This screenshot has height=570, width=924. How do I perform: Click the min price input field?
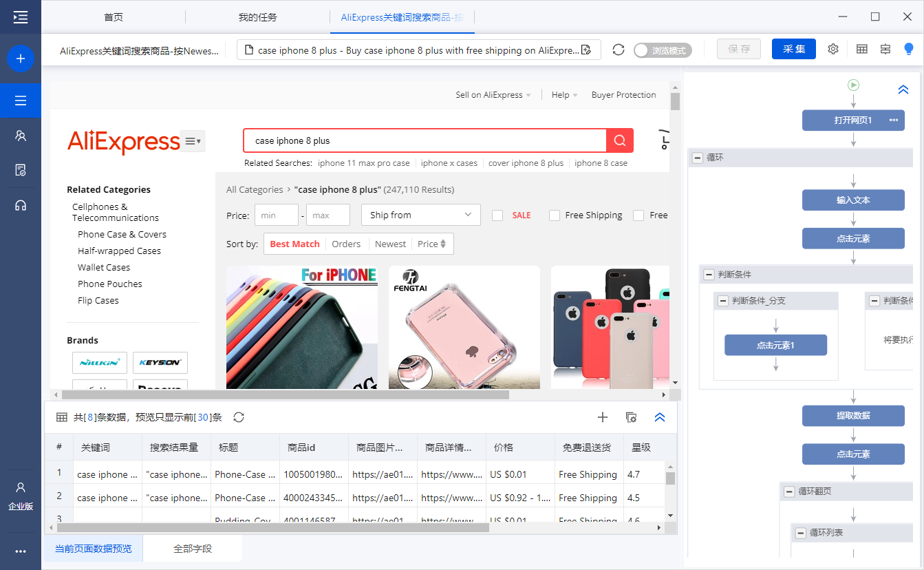point(277,215)
